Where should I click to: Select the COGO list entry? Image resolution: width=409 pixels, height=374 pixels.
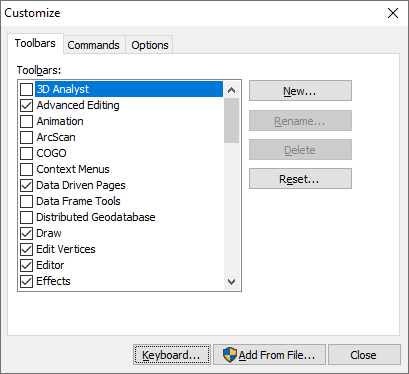coord(51,153)
